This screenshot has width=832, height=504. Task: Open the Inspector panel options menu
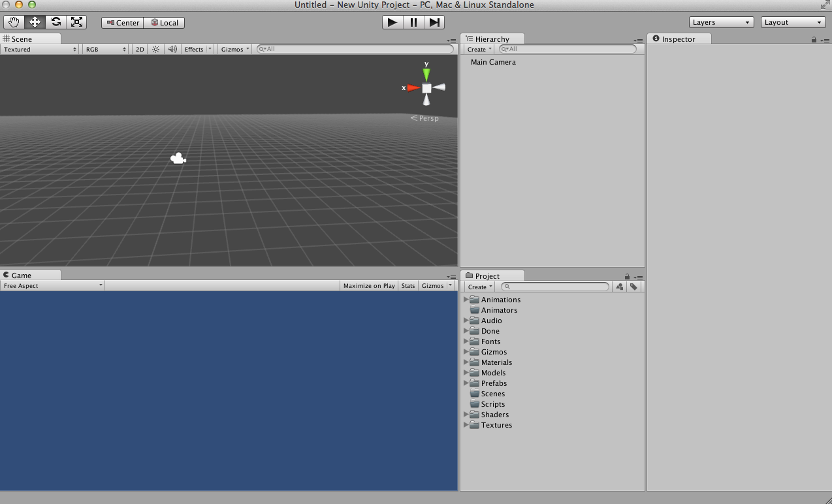click(825, 40)
